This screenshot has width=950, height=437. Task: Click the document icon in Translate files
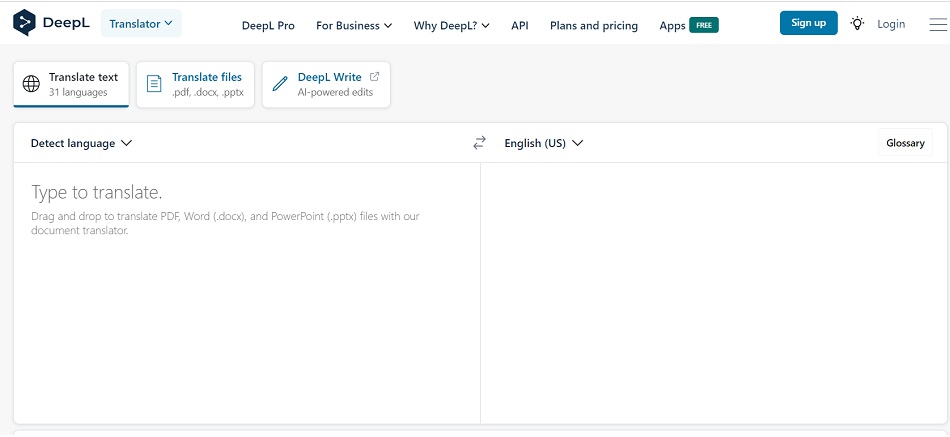click(154, 84)
